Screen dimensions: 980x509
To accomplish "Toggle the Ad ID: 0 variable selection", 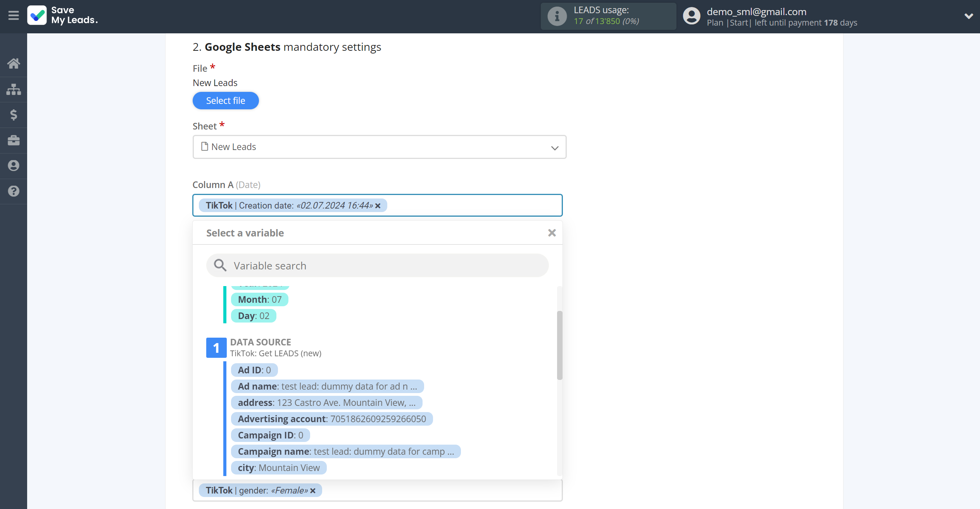I will pos(255,369).
